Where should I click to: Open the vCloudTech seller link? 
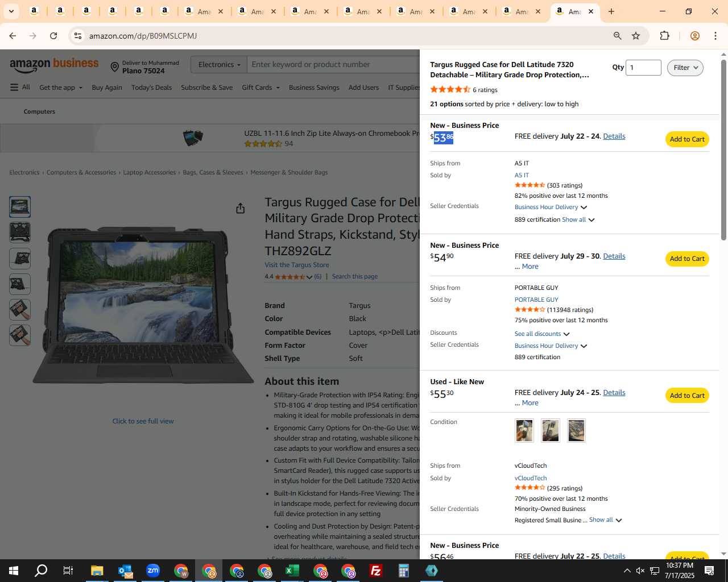point(531,478)
